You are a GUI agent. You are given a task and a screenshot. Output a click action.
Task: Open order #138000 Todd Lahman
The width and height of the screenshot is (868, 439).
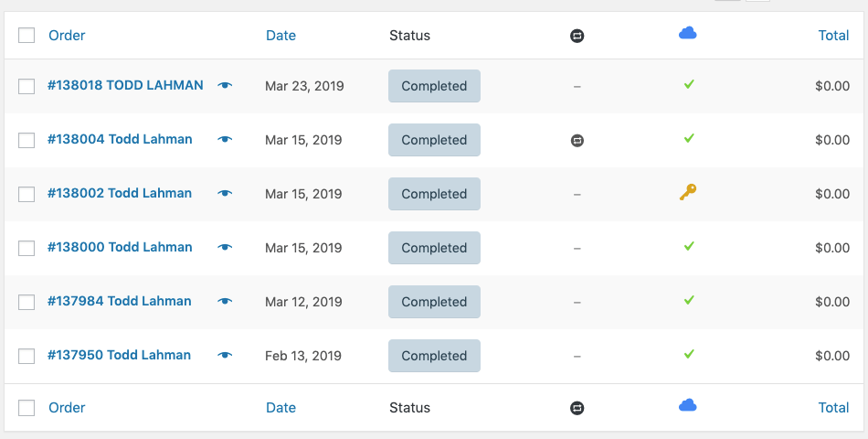120,247
